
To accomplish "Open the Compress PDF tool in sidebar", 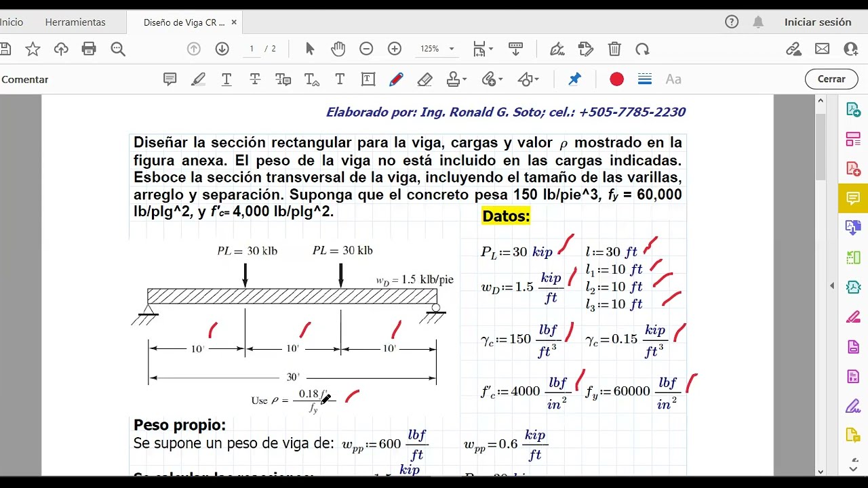I will [x=853, y=287].
